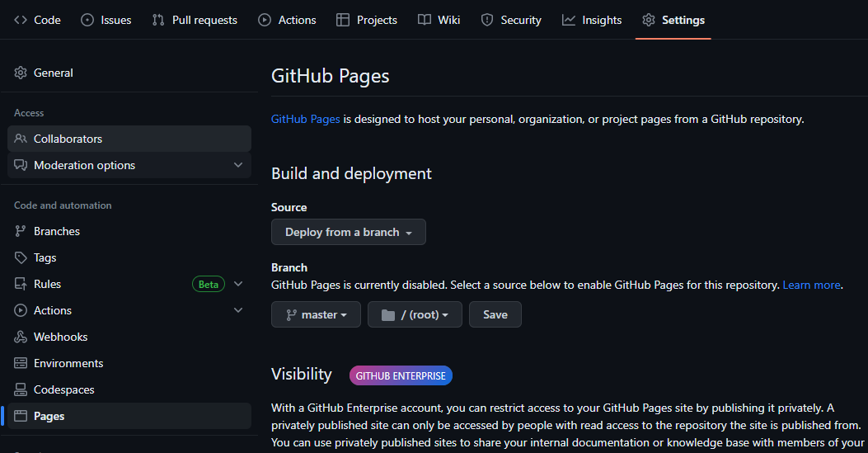Open the Wiki tab

click(x=439, y=20)
